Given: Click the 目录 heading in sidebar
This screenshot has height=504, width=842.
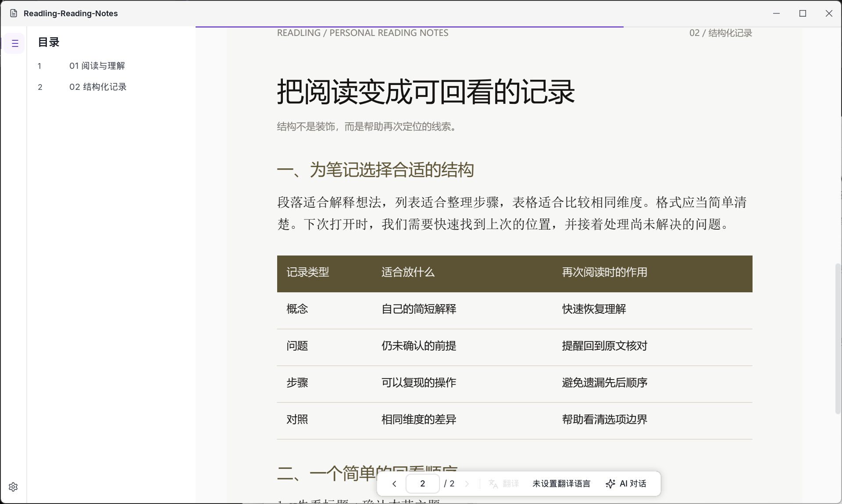Looking at the screenshot, I should [x=49, y=42].
